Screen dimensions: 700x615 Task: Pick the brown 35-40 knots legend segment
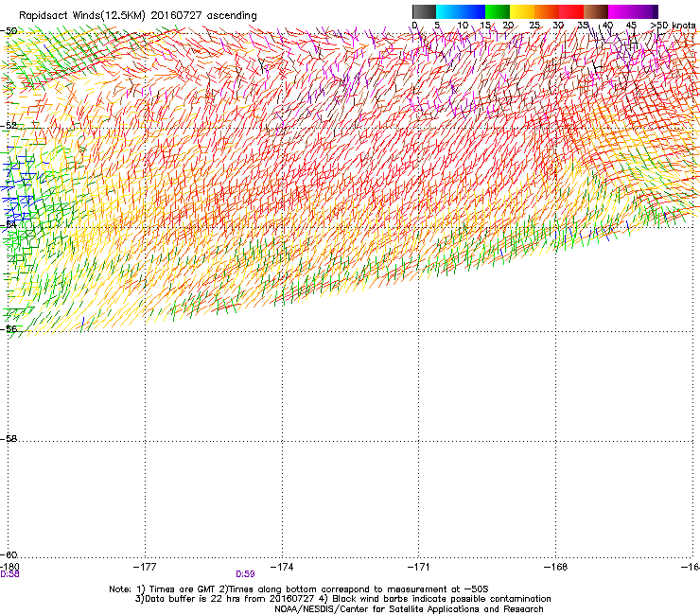pyautogui.click(x=596, y=11)
